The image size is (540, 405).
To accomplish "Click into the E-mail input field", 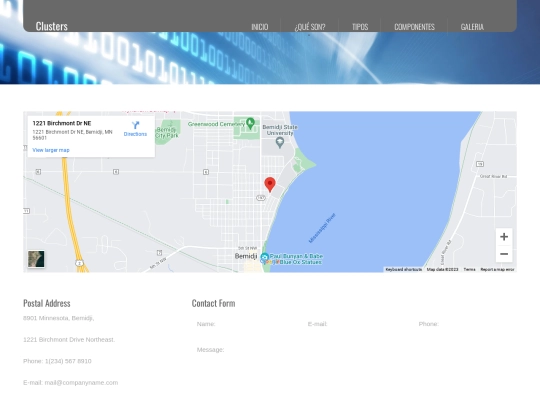I will [x=355, y=324].
